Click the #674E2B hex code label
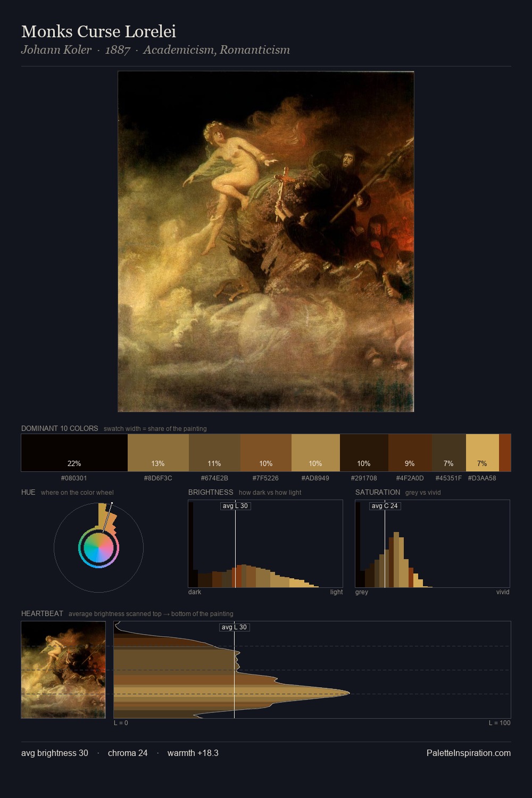Viewport: 532px width, 798px height. tap(214, 478)
